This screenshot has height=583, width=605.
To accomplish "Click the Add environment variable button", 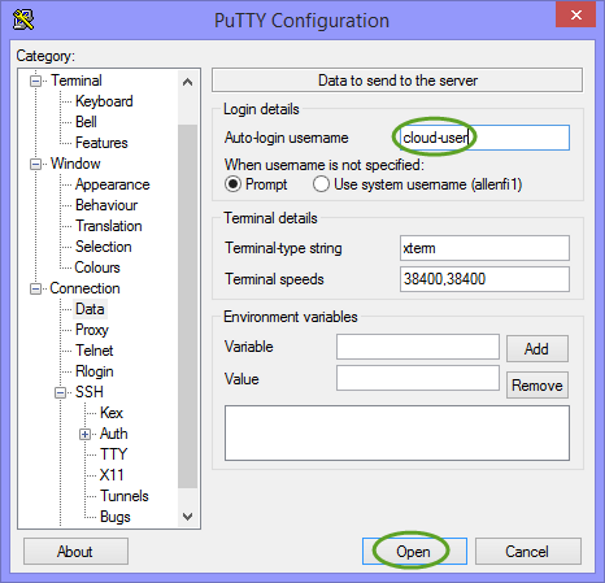I will pos(537,349).
